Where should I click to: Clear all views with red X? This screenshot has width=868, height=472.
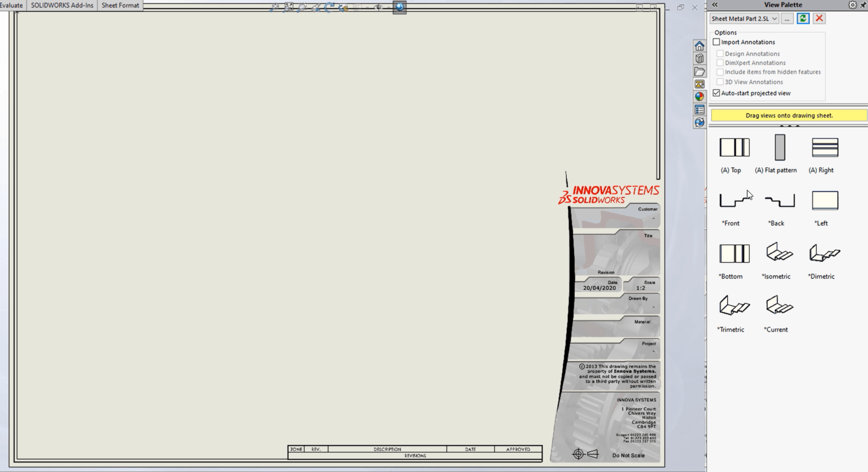(x=819, y=19)
